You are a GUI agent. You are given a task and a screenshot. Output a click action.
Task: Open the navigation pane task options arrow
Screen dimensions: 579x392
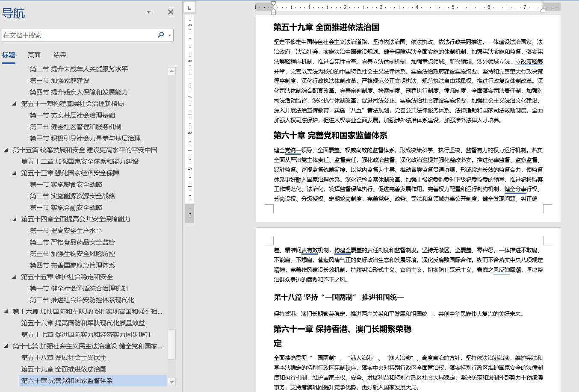[148, 12]
